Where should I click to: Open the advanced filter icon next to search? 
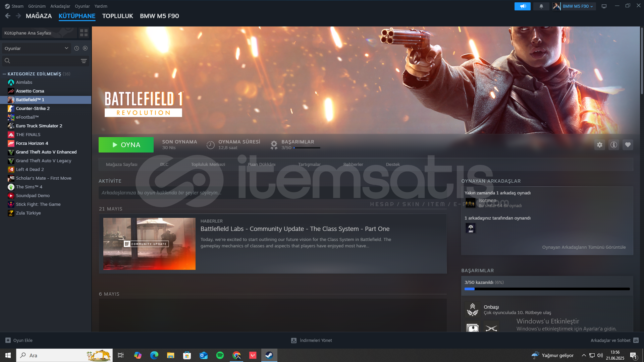click(x=84, y=61)
